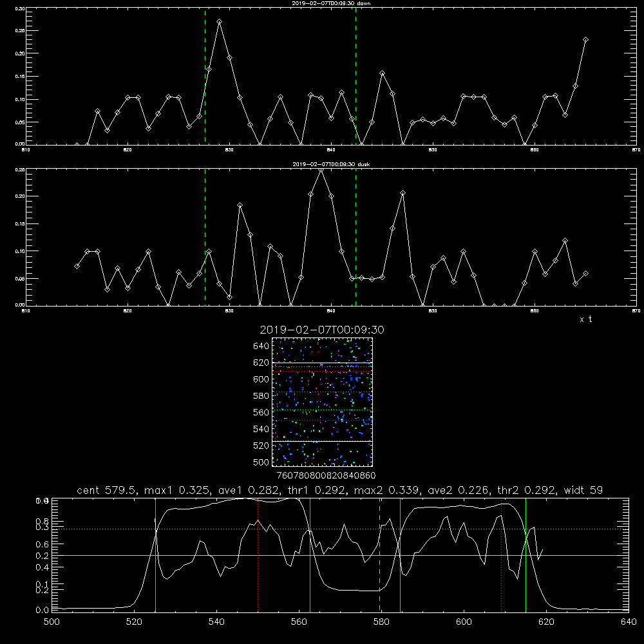Click the 840 x-axis label on dusk plot
This screenshot has width=644, height=644.
tap(331, 311)
